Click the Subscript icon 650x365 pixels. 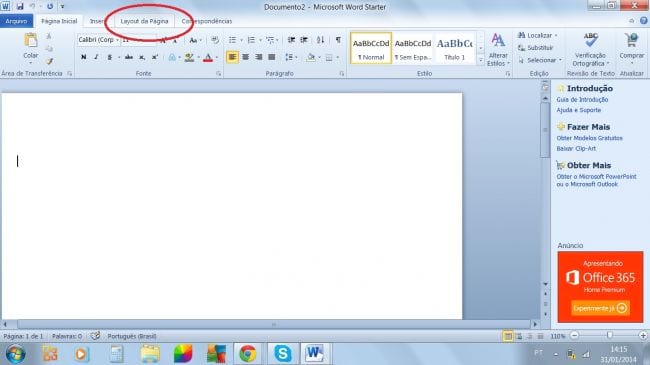(142, 57)
